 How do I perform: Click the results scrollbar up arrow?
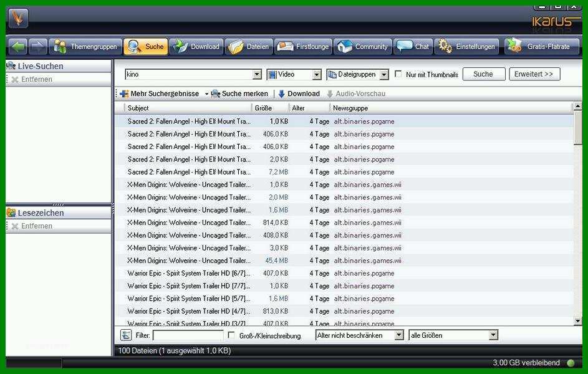tap(577, 107)
